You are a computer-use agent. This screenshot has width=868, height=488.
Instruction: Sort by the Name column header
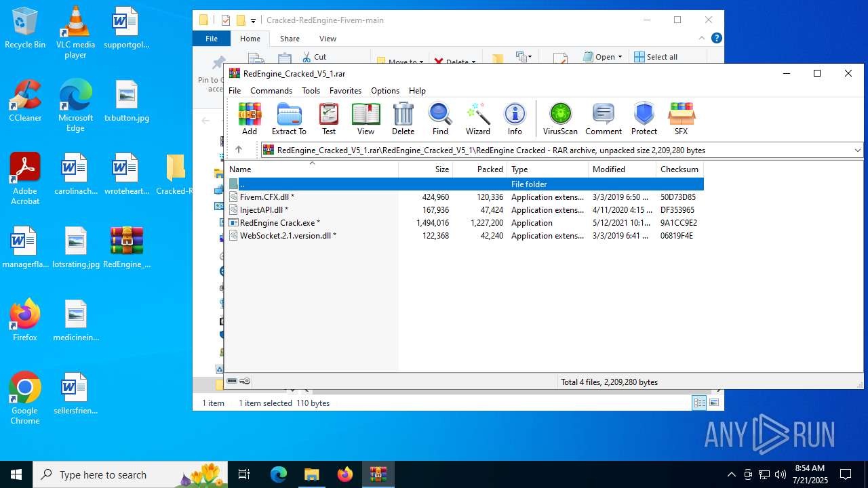pos(311,169)
